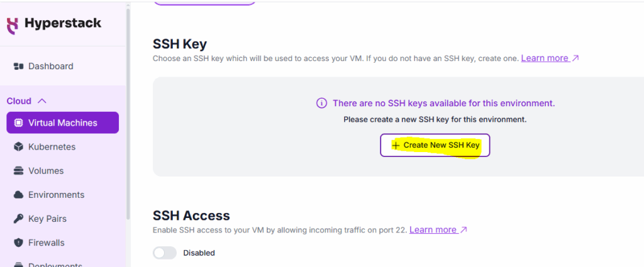Open the Kubernetes menu item
This screenshot has height=267, width=644.
(x=52, y=147)
